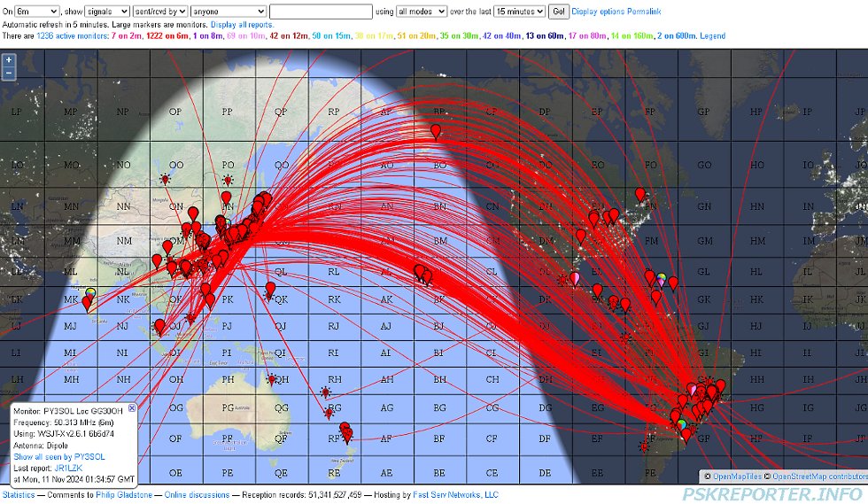Click the OpenStreetMap contributors attribution link

tap(820, 477)
